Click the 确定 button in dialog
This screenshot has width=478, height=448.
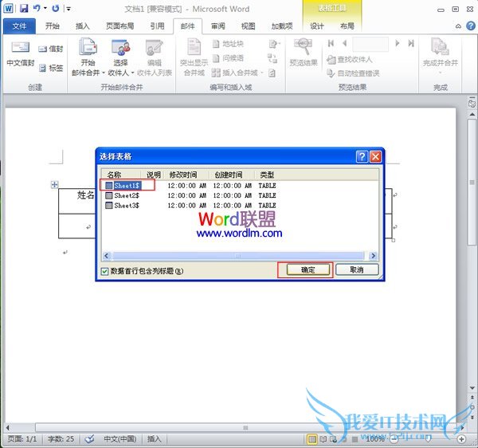coord(308,270)
